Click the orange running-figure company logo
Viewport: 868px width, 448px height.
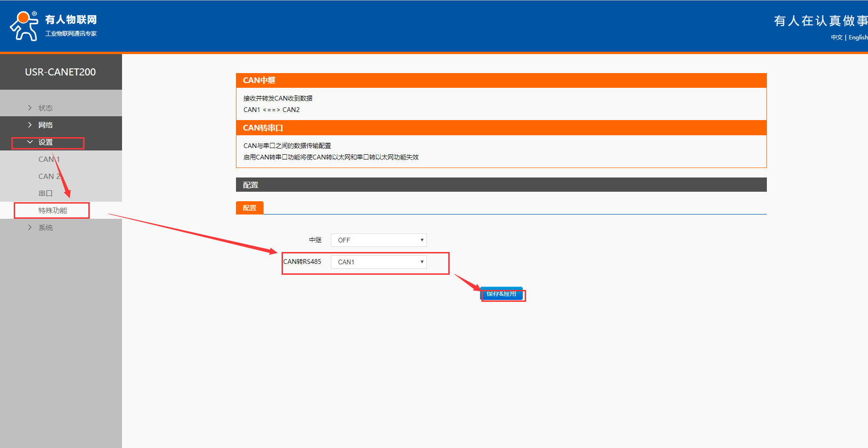coord(24,26)
